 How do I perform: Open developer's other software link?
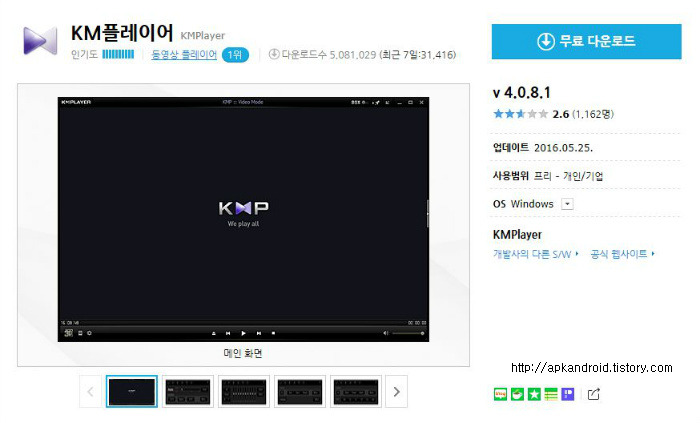pos(535,254)
